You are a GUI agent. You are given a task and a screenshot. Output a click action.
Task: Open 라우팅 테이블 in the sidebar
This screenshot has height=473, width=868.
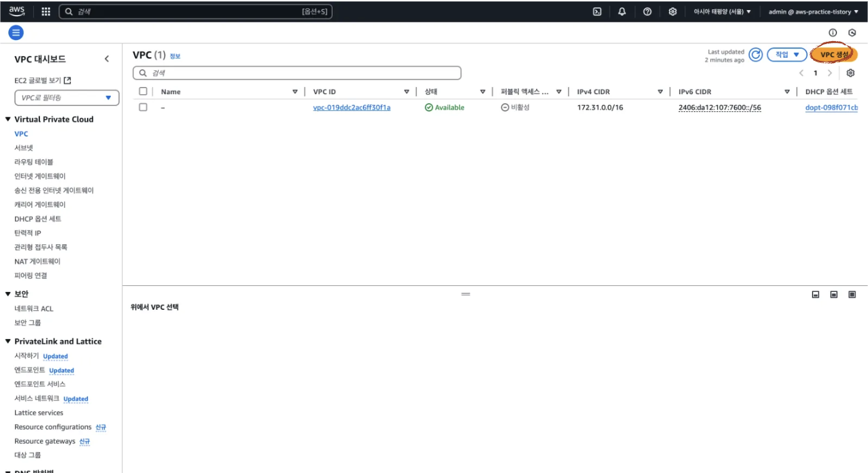click(34, 162)
